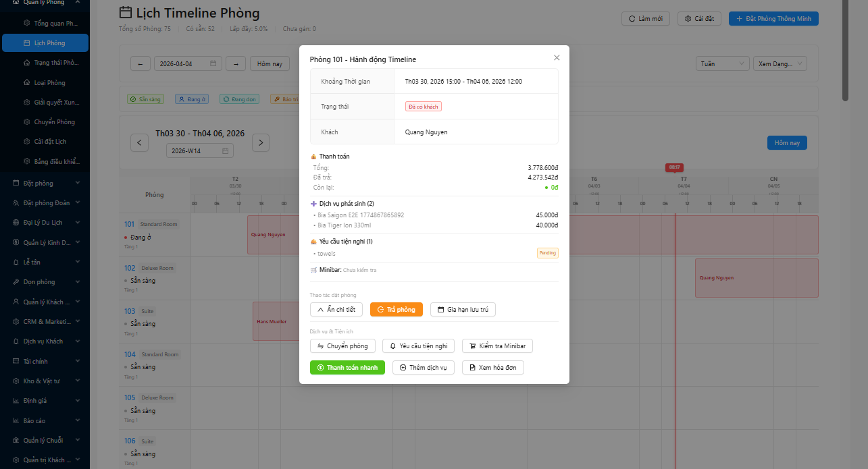Expand the Đại Lý Du Lịch group
Viewport: 868px width, 469px height.
tap(45, 222)
